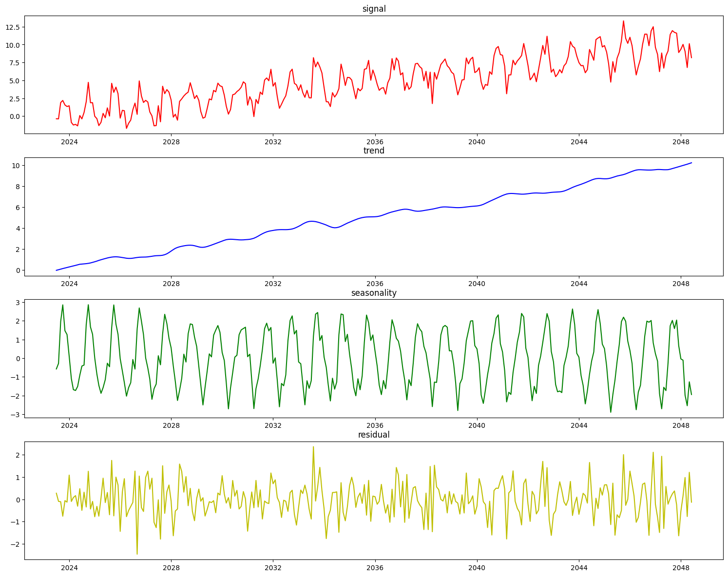The height and width of the screenshot is (576, 728).
Task: Click the 2040 x-axis label under seasonality plot
Action: tap(477, 425)
